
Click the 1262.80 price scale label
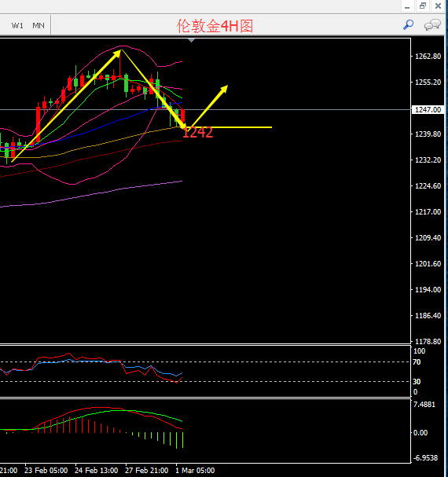[x=428, y=57]
